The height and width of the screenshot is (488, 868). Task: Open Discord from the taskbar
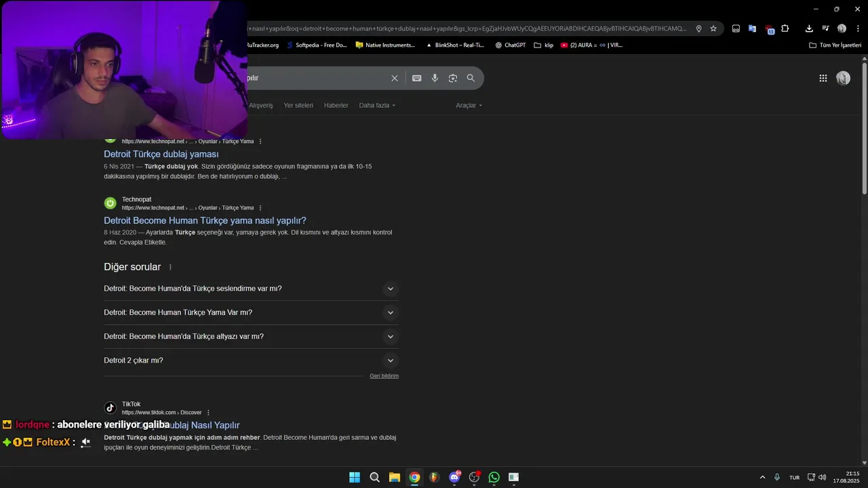point(454,477)
